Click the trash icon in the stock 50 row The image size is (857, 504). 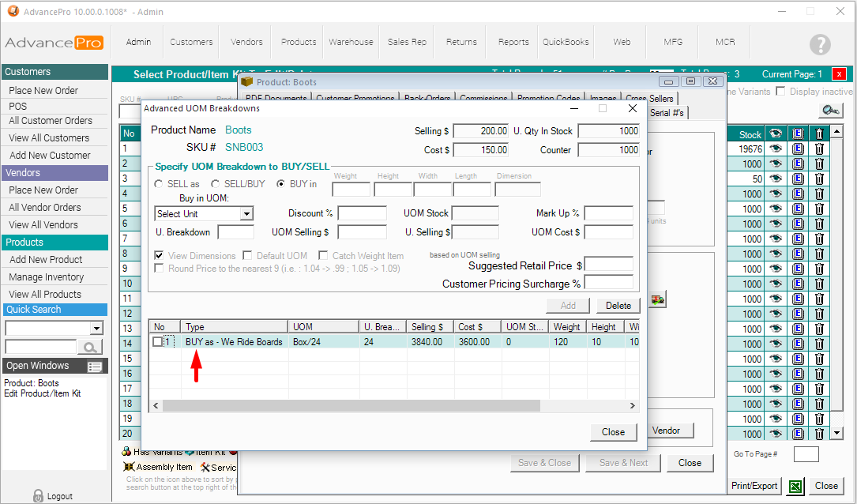click(x=819, y=179)
